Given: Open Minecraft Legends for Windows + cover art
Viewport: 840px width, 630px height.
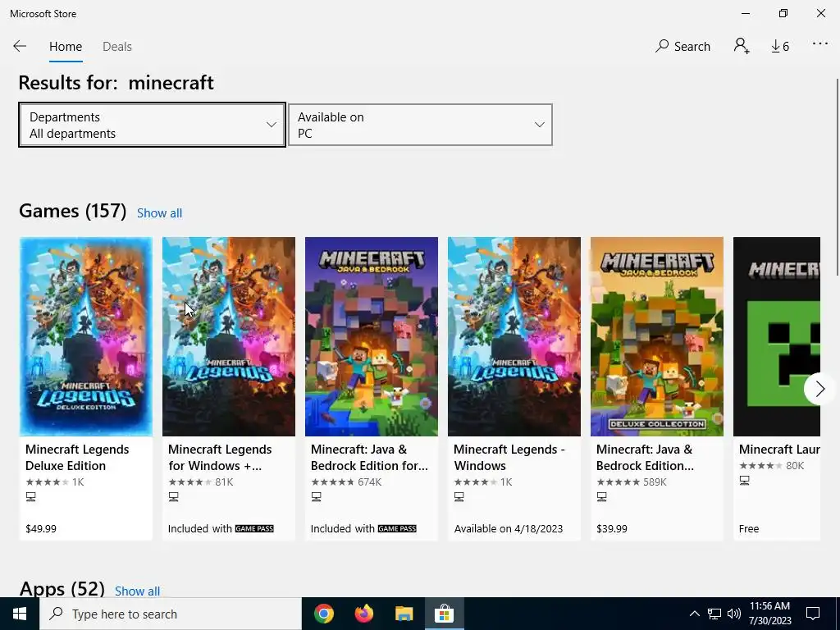Looking at the screenshot, I should click(229, 336).
